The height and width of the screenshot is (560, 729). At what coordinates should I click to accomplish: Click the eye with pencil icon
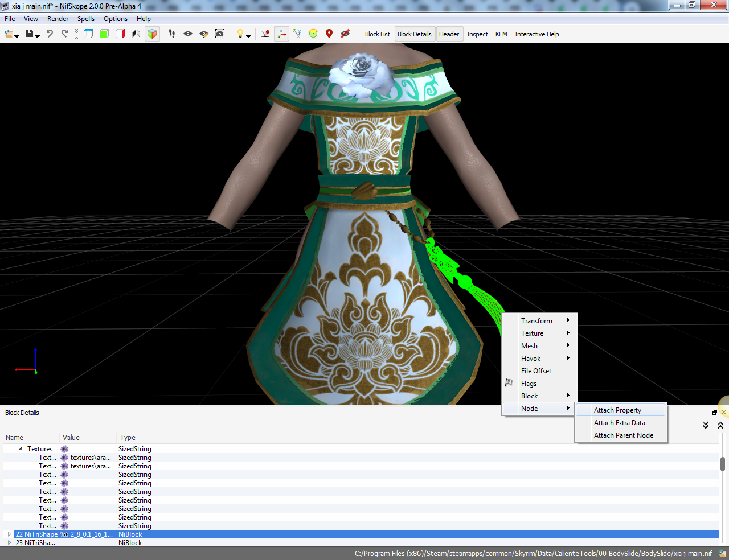coord(204,34)
